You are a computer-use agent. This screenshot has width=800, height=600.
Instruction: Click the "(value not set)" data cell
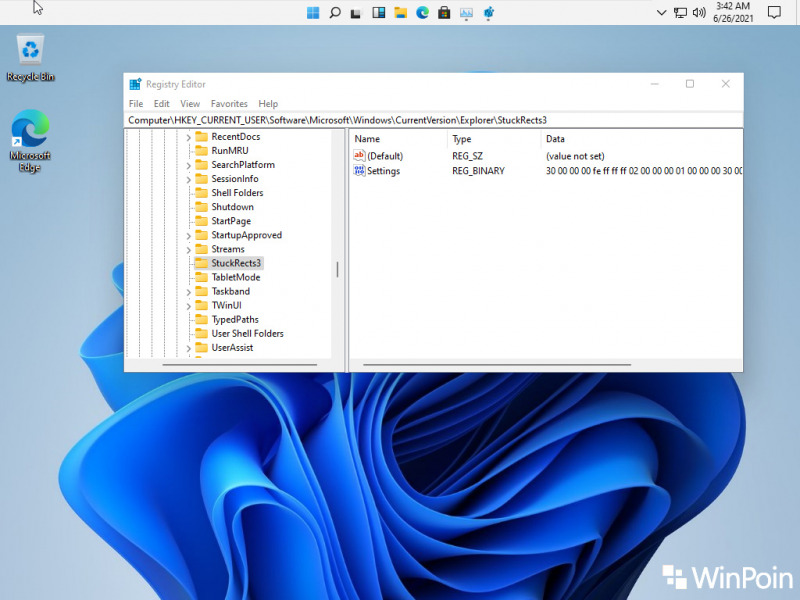tap(575, 156)
